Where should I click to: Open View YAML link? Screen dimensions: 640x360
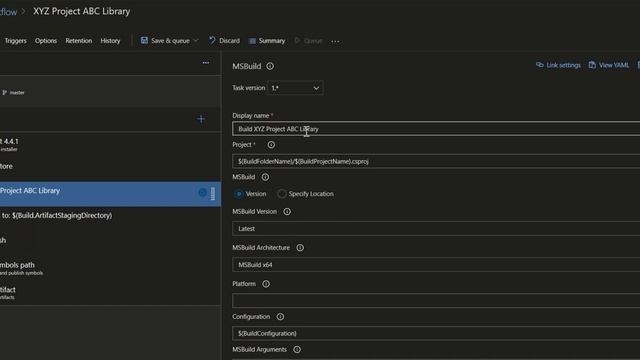[x=614, y=65]
